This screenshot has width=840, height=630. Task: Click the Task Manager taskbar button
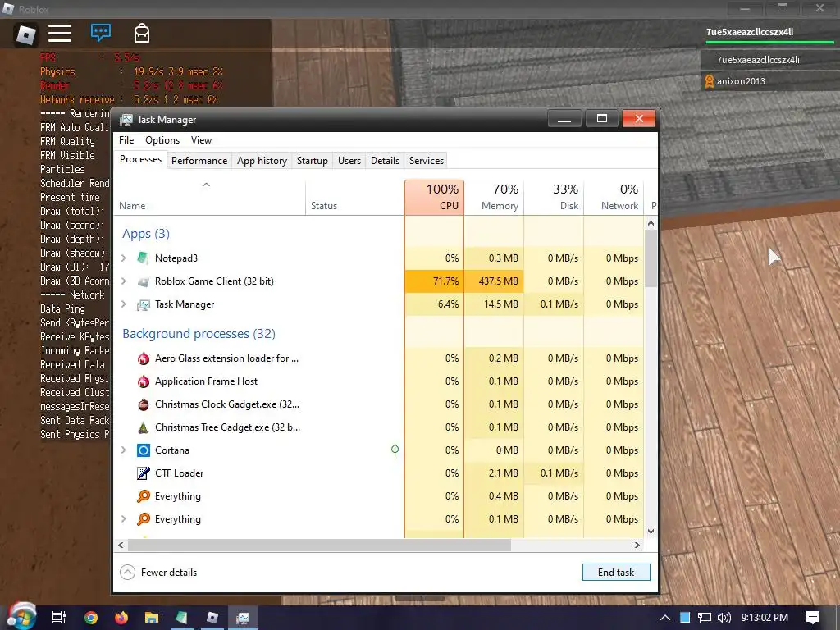(243, 618)
